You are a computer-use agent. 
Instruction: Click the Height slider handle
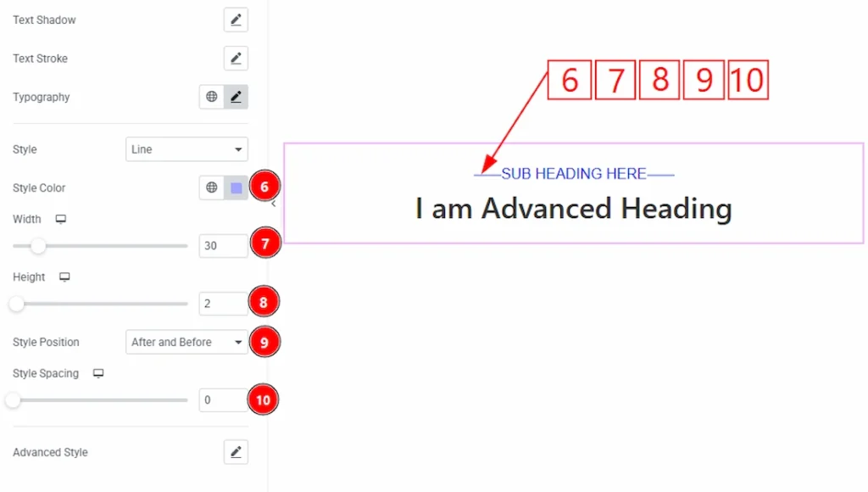click(x=16, y=303)
